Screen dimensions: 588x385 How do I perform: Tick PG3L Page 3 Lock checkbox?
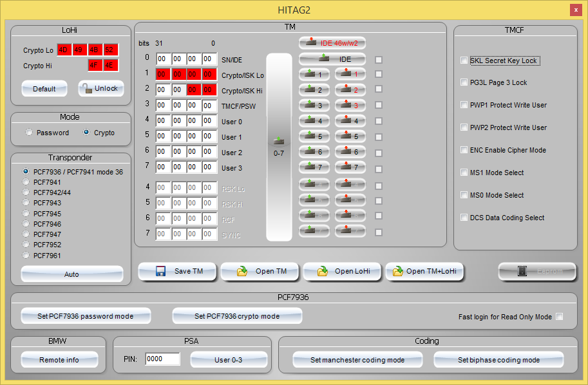pyautogui.click(x=464, y=82)
